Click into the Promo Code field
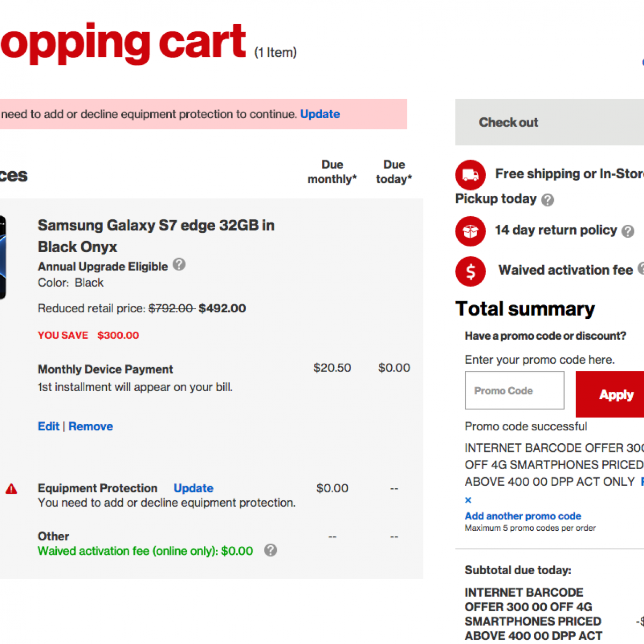 coord(514,391)
